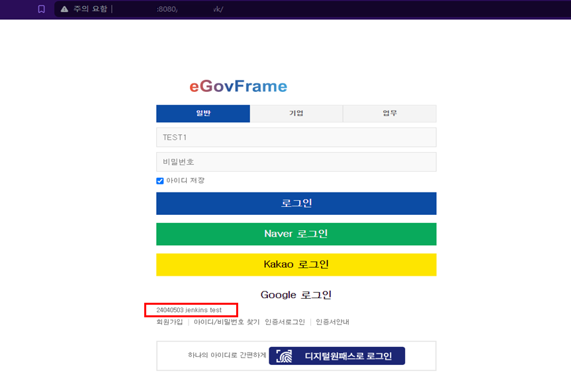571x392 pixels.
Task: Click the 주의 요함 security label
Action: 90,9
